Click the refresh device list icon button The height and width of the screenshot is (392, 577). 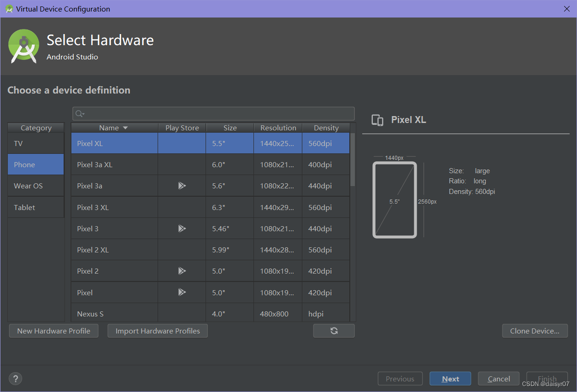pyautogui.click(x=334, y=331)
